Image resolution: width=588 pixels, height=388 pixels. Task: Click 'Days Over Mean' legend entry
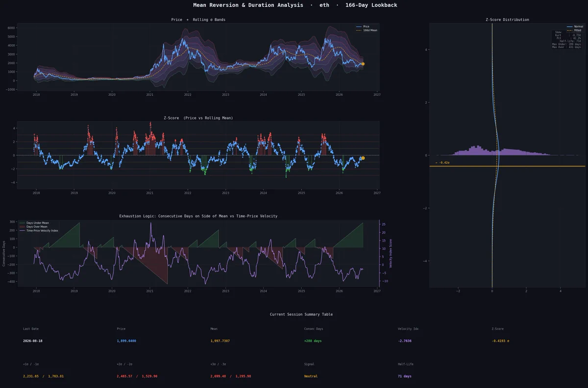37,227
